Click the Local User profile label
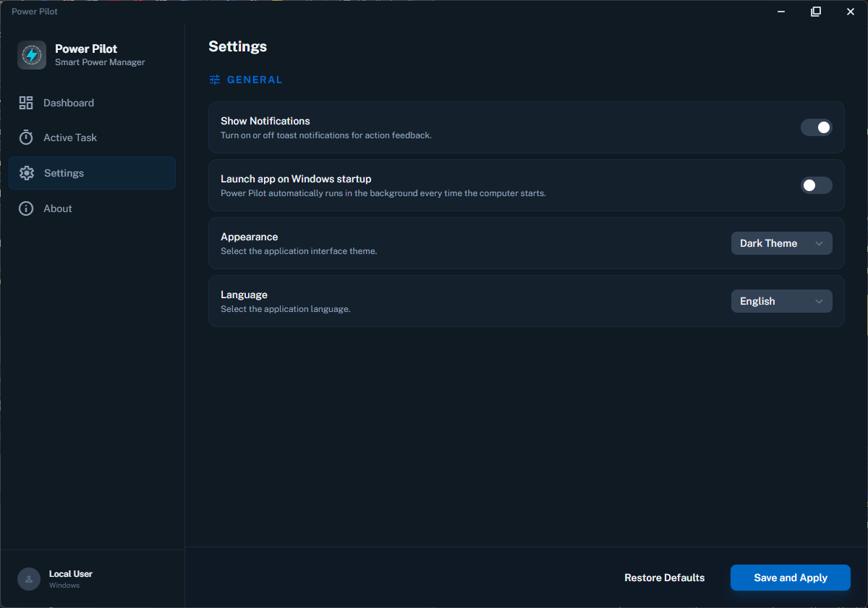868x608 pixels. 71,574
